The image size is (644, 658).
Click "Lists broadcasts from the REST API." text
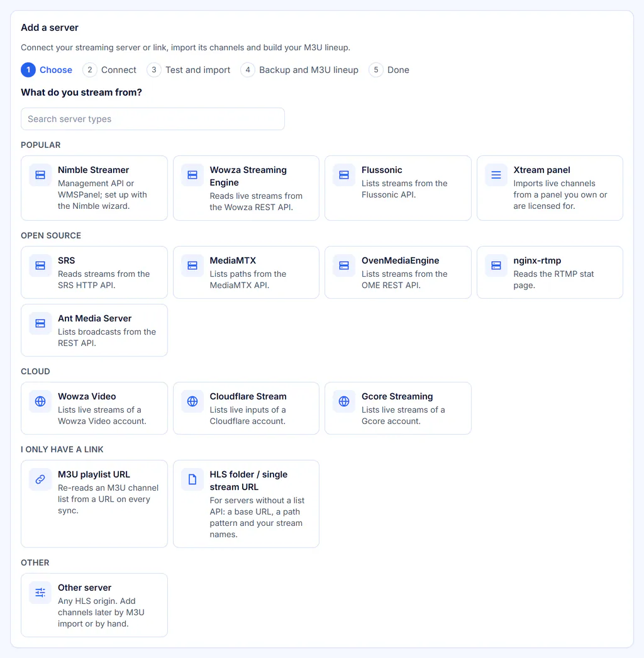tap(107, 337)
